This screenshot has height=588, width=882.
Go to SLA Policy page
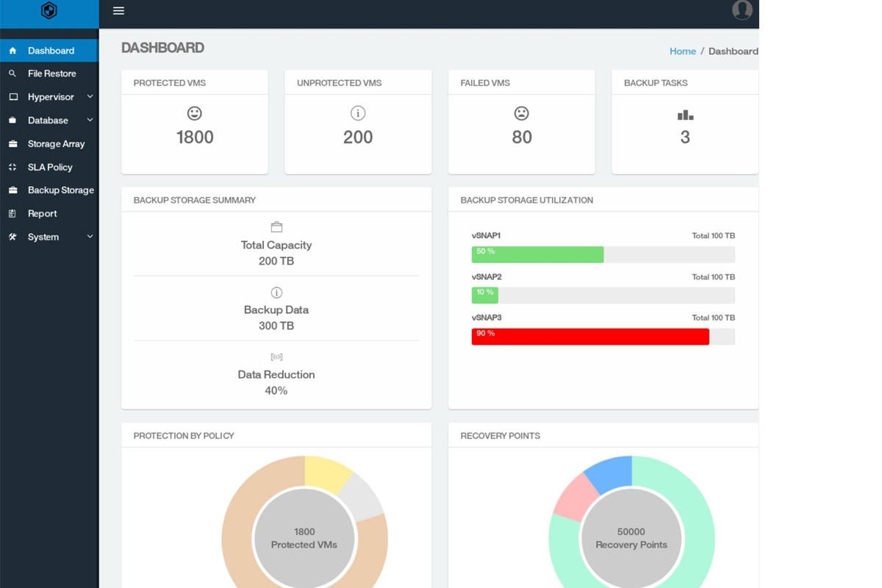(49, 168)
